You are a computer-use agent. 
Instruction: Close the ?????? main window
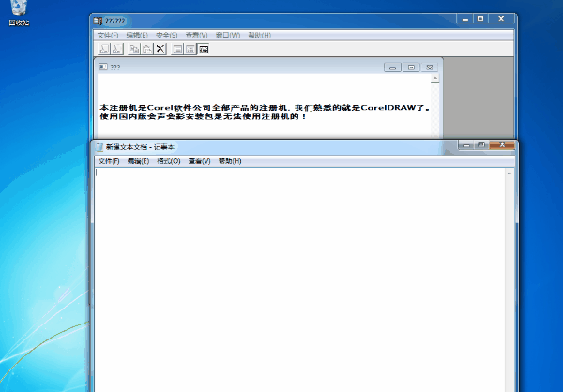502,19
